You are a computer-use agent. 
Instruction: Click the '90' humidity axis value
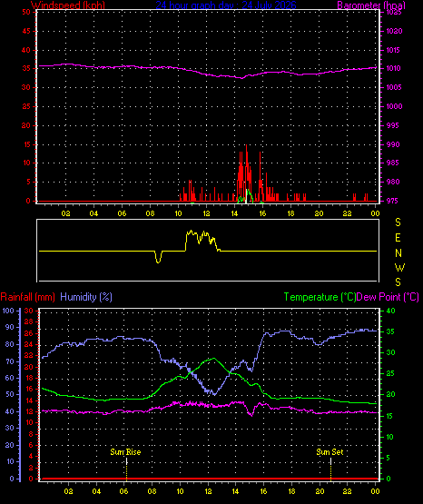point(10,327)
